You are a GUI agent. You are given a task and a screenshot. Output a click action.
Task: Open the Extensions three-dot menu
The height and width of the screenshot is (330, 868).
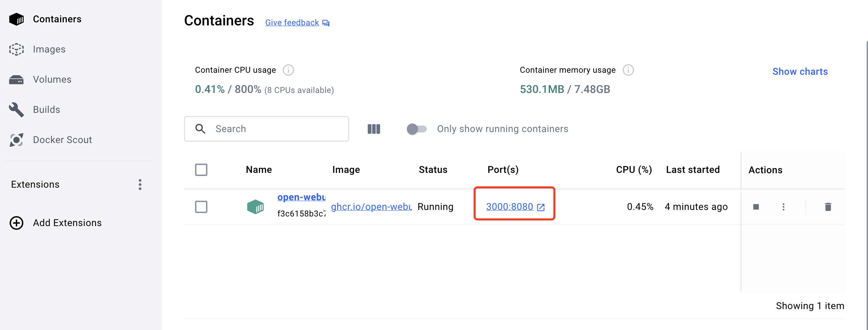tap(140, 185)
